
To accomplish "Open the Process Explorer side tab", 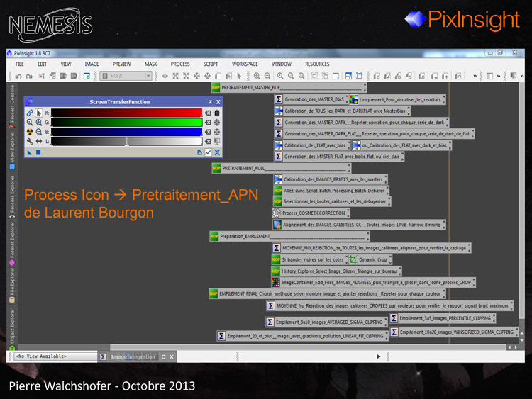I will coord(12,196).
